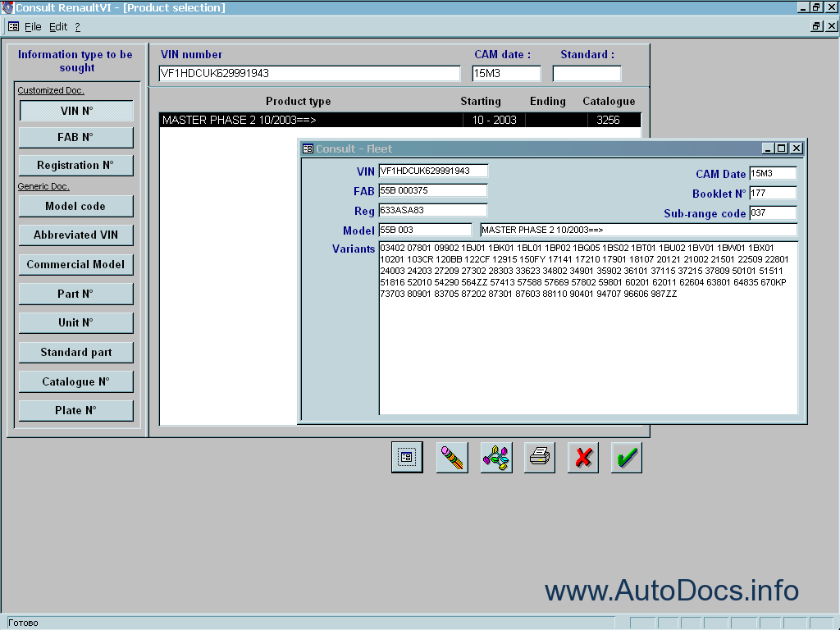Focus the VIN number input field
This screenshot has width=840, height=630.
point(309,73)
